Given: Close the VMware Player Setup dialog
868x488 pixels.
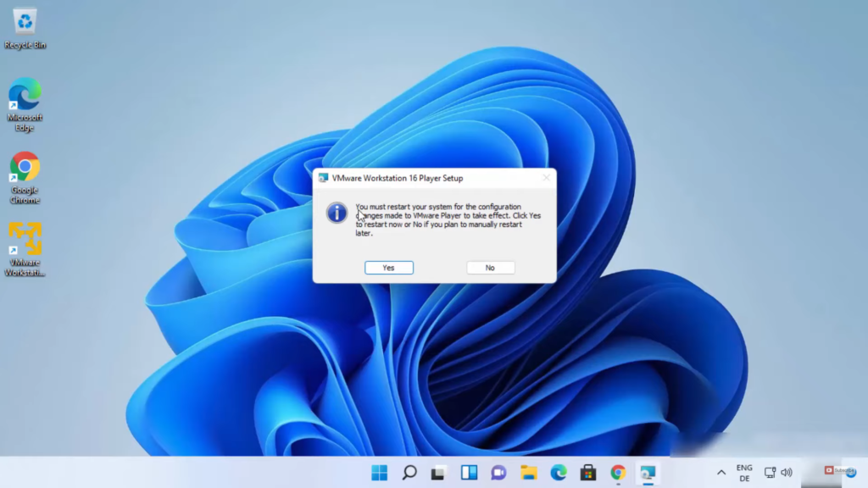Looking at the screenshot, I should [x=547, y=178].
